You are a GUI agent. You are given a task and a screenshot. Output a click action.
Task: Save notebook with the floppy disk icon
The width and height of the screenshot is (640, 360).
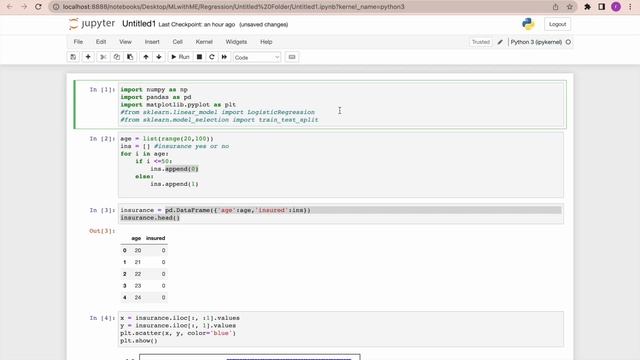[73, 57]
